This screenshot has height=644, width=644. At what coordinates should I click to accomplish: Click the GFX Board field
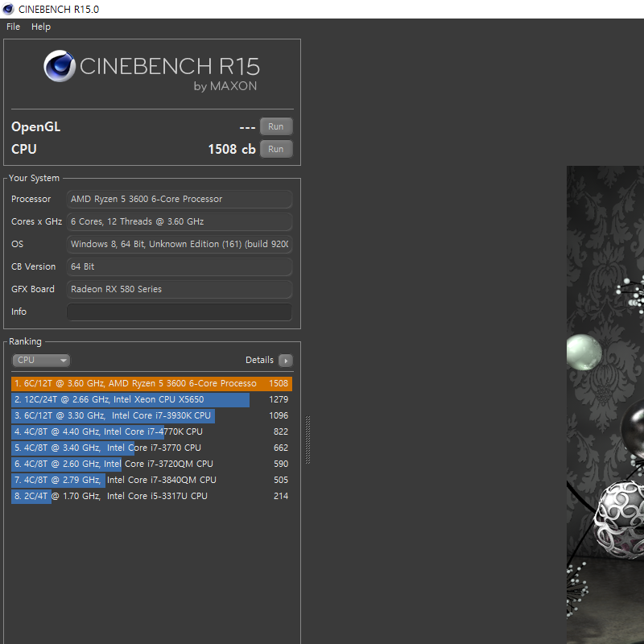(180, 290)
